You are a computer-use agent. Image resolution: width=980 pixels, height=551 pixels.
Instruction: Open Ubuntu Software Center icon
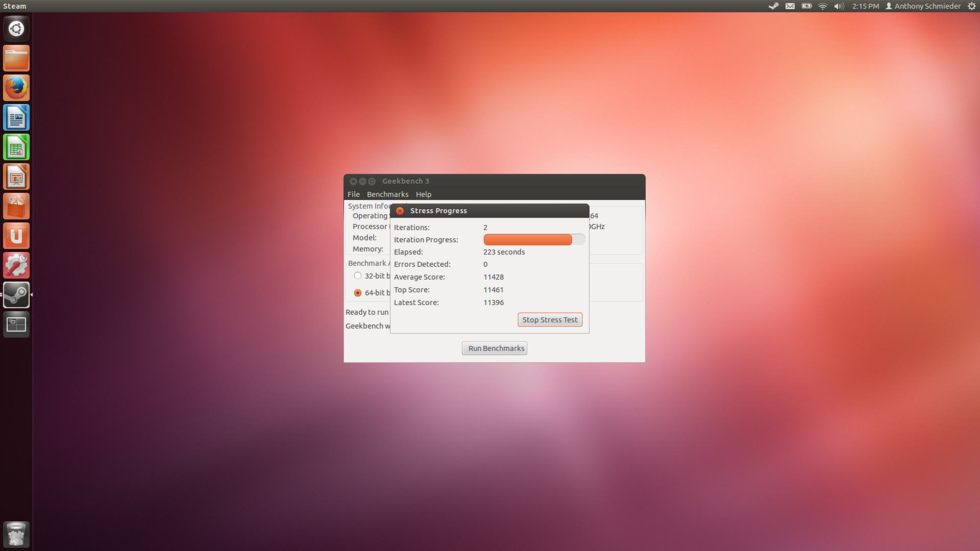point(16,207)
